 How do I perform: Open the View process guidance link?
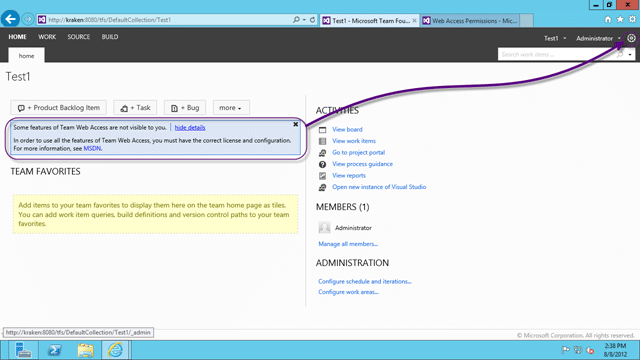[362, 164]
